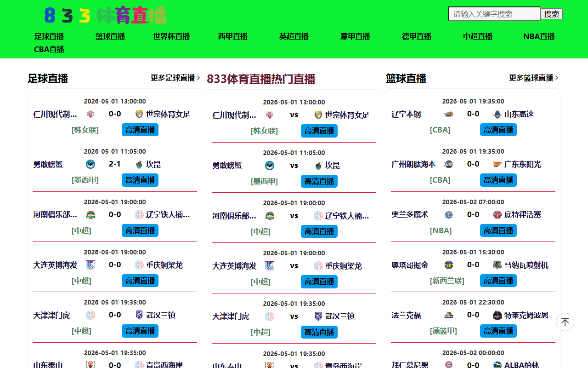Click 大连英博海发 team logo in 热门直播 column
Viewport: 588px width, 368px height.
pyautogui.click(x=270, y=266)
